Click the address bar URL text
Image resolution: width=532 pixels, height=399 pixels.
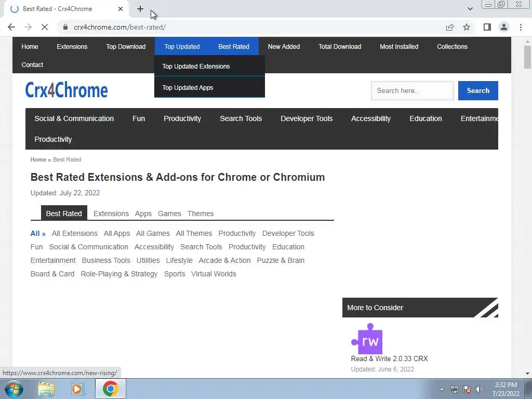[x=120, y=27]
